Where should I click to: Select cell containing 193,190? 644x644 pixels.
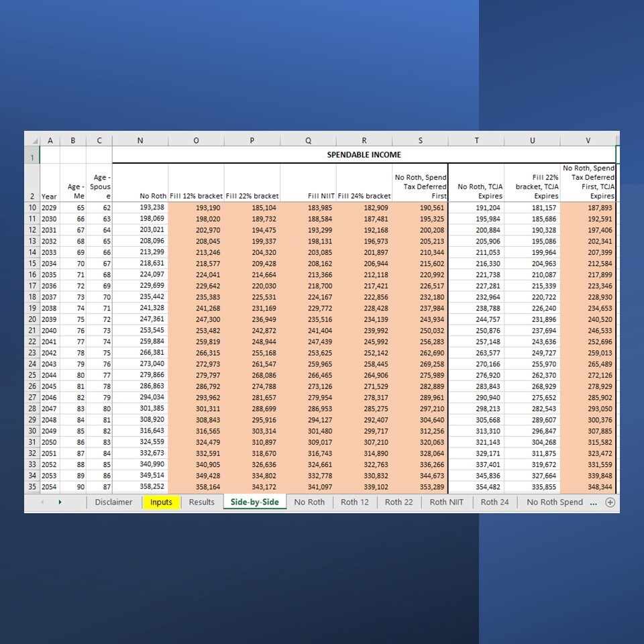pyautogui.click(x=197, y=208)
